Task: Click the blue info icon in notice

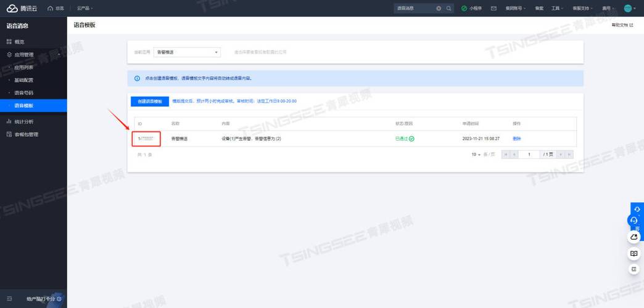Action: coord(137,78)
